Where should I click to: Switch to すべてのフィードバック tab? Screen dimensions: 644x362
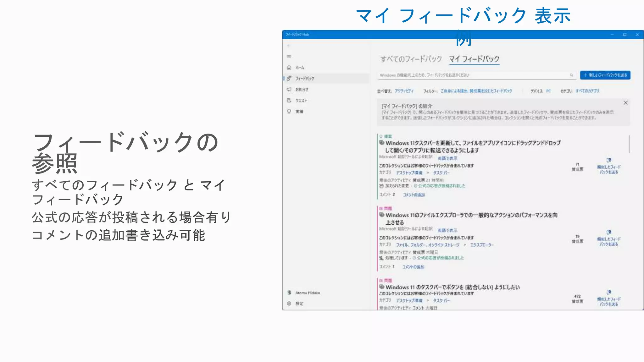pos(411,59)
